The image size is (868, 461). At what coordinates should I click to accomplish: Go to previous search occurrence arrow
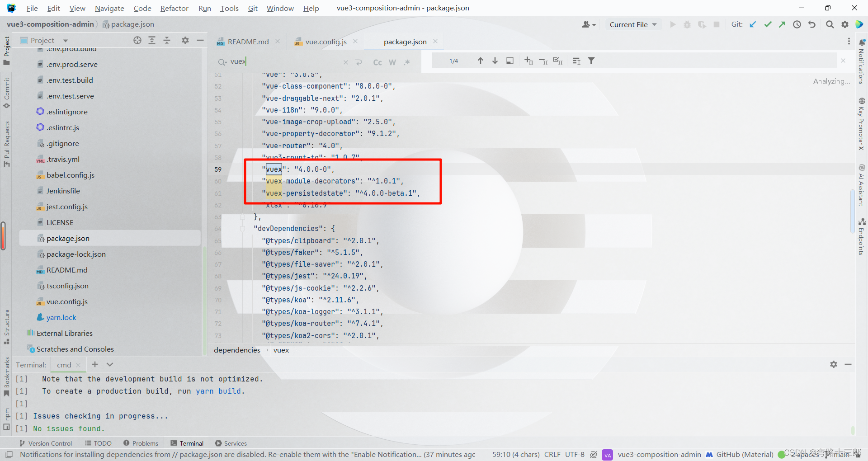[x=481, y=61]
